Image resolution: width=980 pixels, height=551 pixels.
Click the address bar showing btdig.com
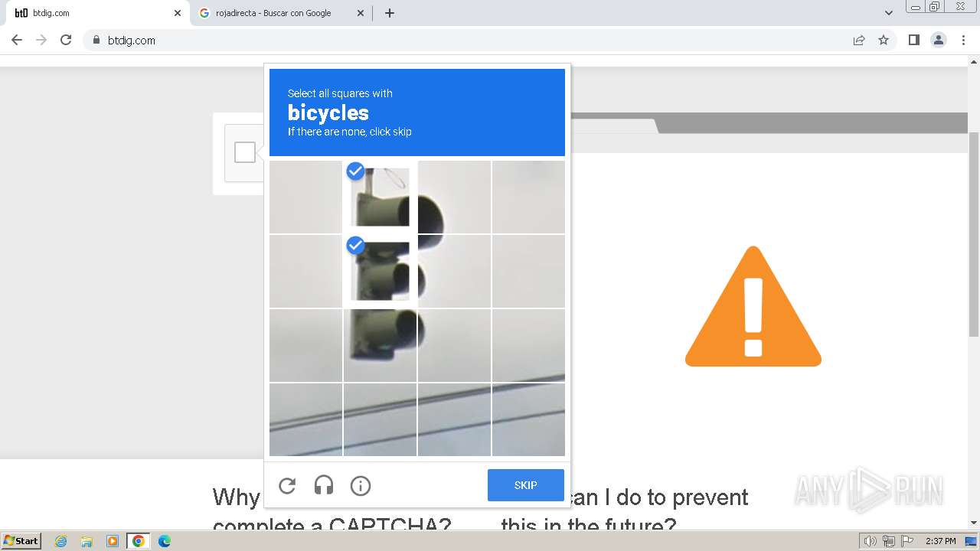tap(467, 40)
